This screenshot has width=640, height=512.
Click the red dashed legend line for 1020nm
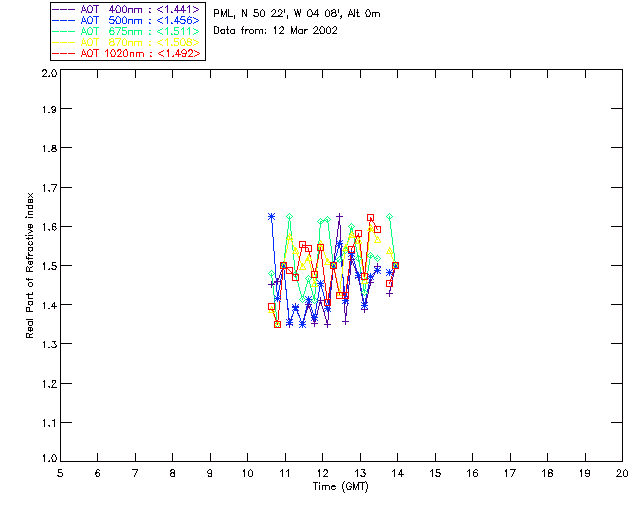(63, 53)
